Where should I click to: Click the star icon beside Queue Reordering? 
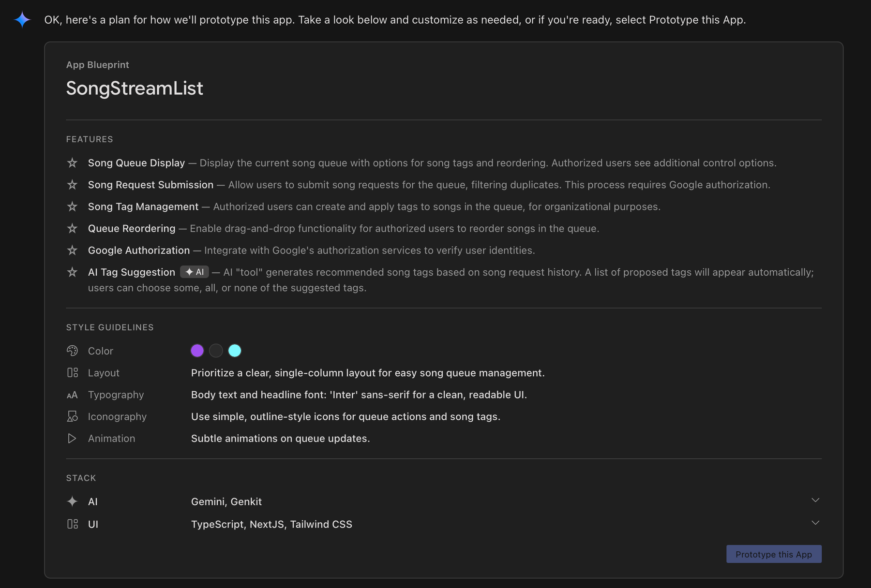pyautogui.click(x=72, y=228)
